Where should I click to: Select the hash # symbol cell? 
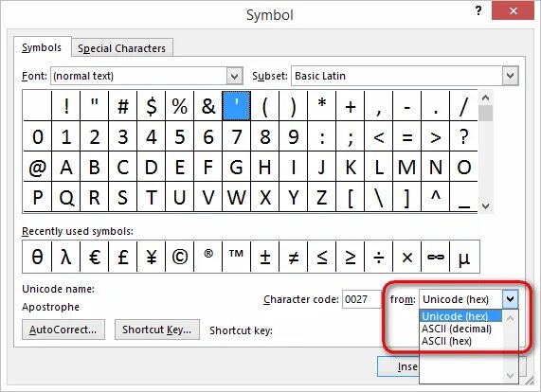coord(123,106)
